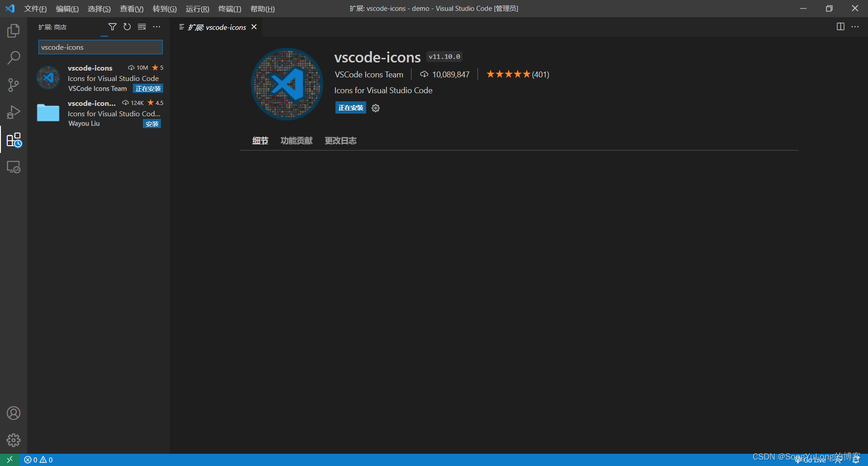Open the Search view in activity bar
The height and width of the screenshot is (466, 868).
coord(14,58)
